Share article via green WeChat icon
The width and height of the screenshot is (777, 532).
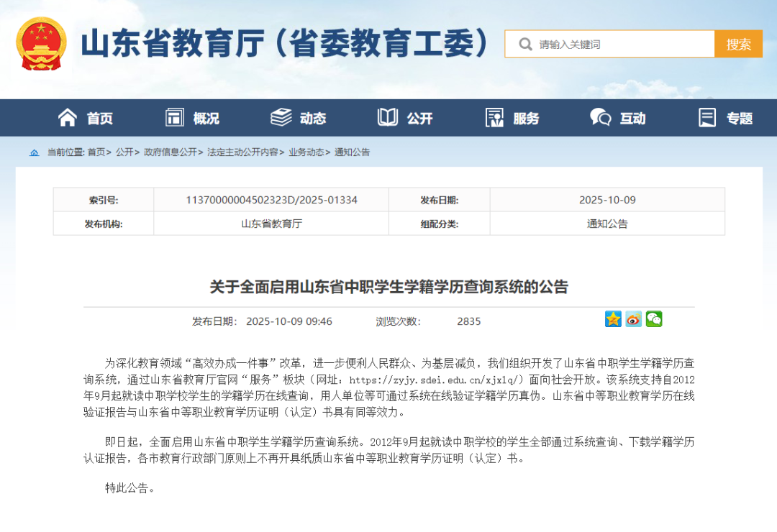653,319
